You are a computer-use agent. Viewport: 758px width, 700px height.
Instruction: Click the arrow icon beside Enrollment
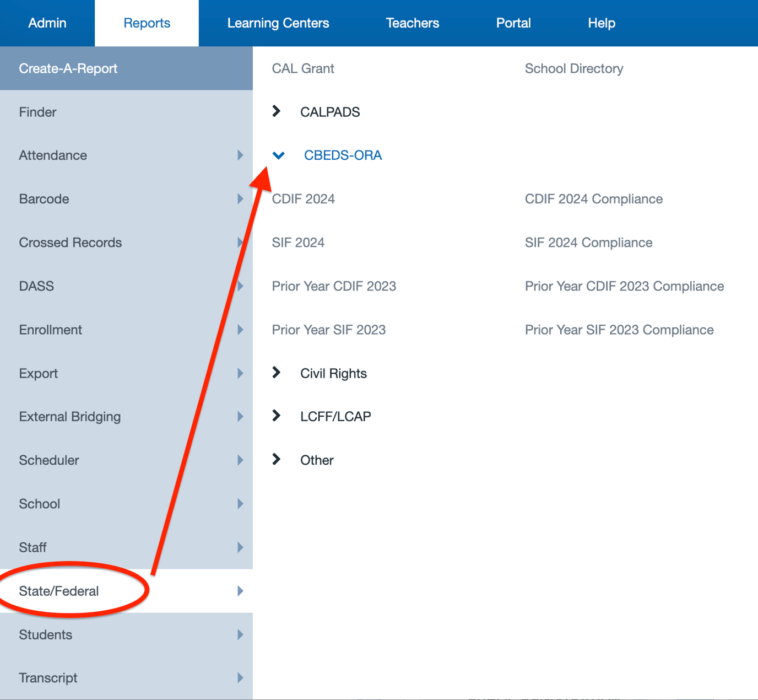pyautogui.click(x=240, y=330)
